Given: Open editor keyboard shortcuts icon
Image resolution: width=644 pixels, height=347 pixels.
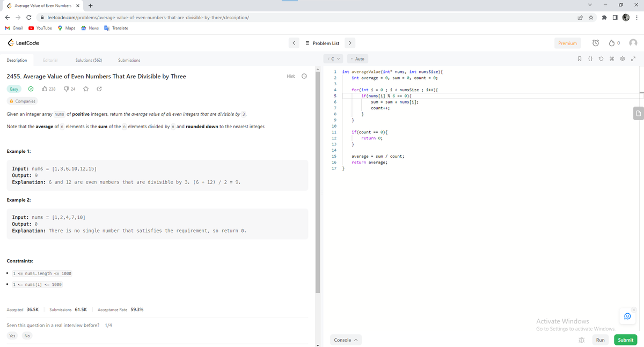Looking at the screenshot, I should pos(612,58).
